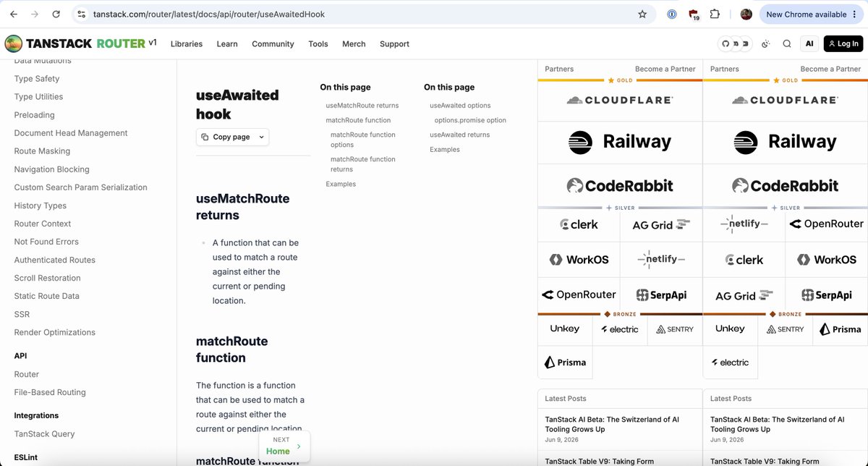Image resolution: width=868 pixels, height=466 pixels.
Task: Open Router Context in the sidebar
Action: (x=43, y=224)
